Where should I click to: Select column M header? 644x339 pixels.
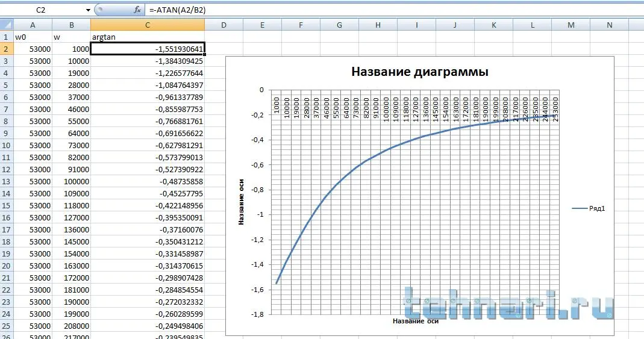coord(571,25)
